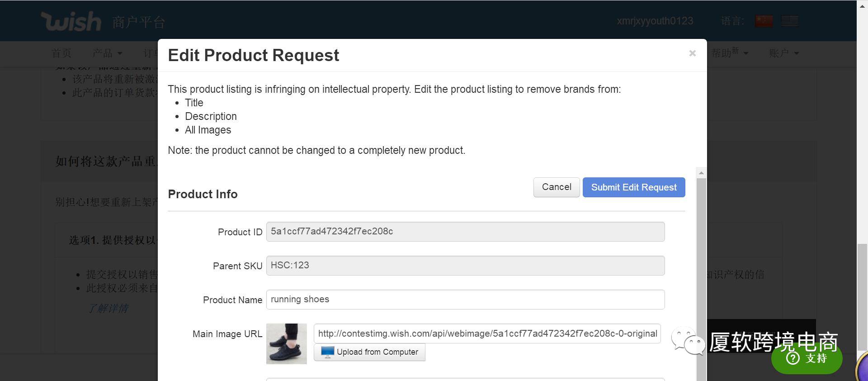Open the 产品 dropdown menu
The height and width of the screenshot is (381, 868).
tap(107, 53)
